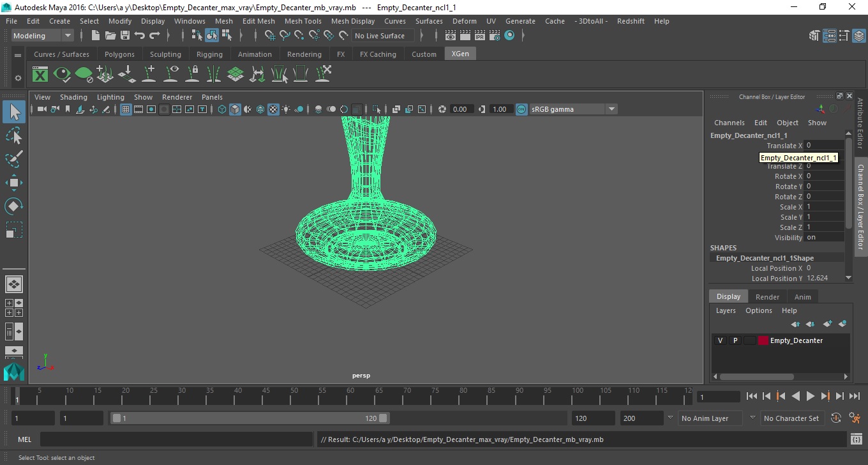Click the MEL command input field
This screenshot has height=465, width=868.
point(176,439)
